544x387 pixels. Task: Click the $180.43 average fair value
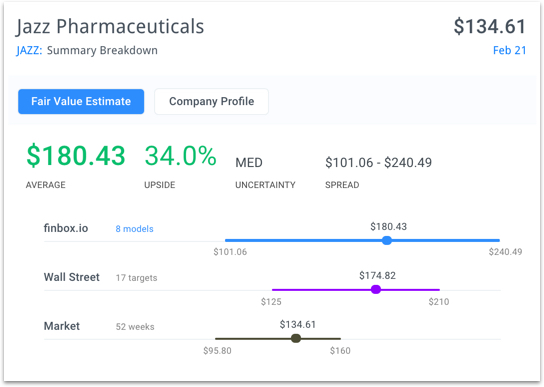coord(76,155)
